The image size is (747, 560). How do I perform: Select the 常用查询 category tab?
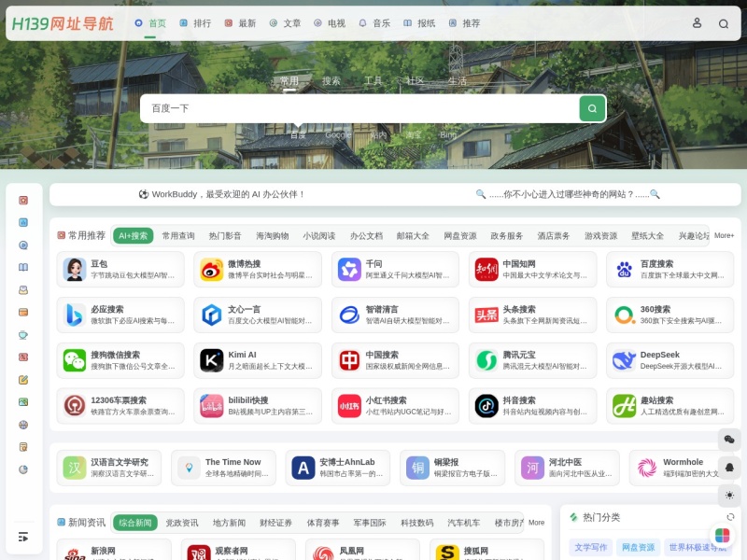[x=178, y=236]
